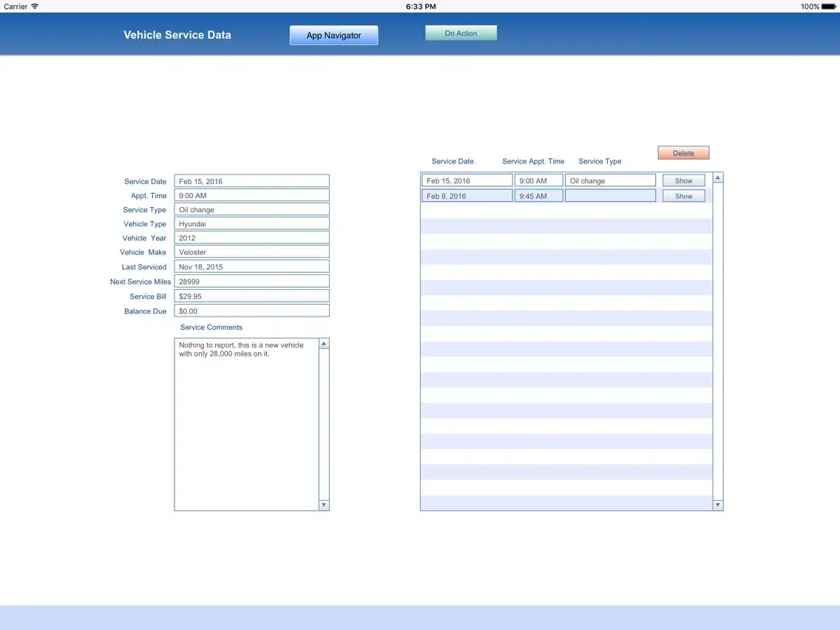Select empty Service Type cell in second row
Image resolution: width=840 pixels, height=630 pixels.
point(610,196)
